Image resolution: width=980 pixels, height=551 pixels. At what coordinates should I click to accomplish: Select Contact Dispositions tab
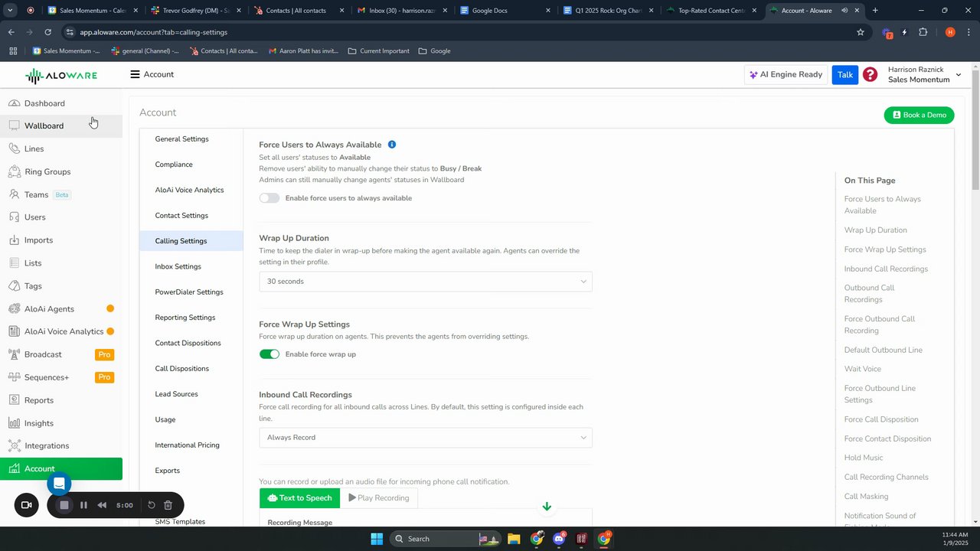click(x=188, y=343)
